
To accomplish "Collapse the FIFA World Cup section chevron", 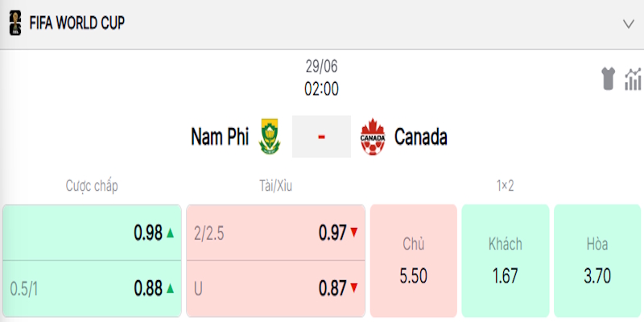I will click(x=629, y=24).
